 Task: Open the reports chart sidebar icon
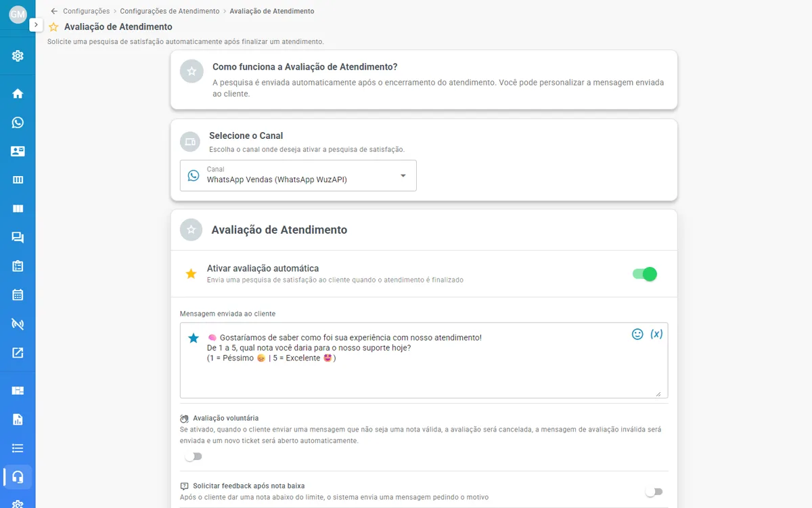click(18, 419)
